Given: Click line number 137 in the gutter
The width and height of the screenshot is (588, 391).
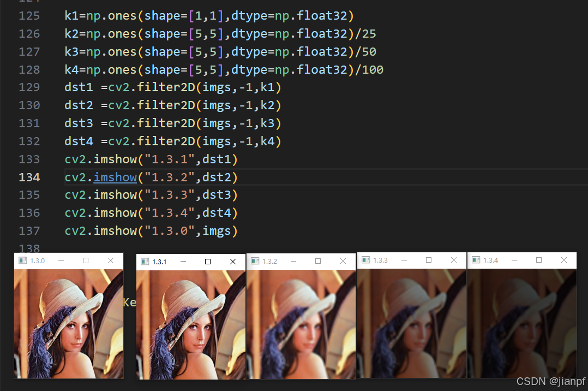Looking at the screenshot, I should tap(29, 230).
